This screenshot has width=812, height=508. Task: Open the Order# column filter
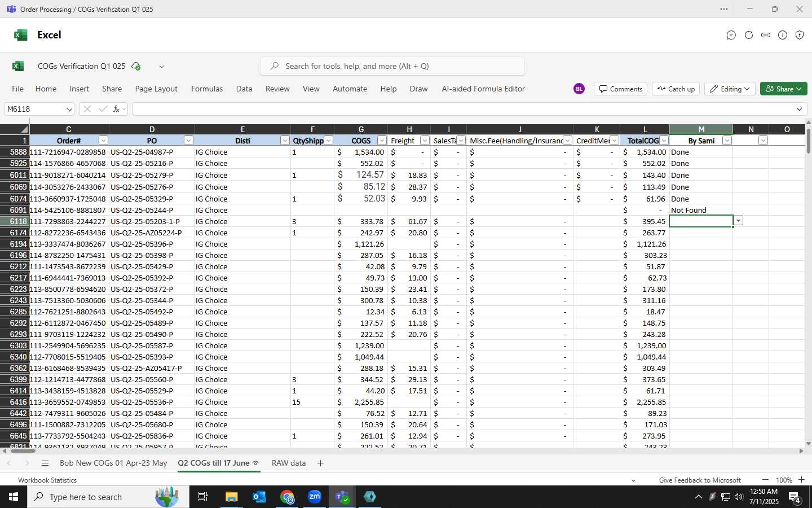(x=103, y=141)
